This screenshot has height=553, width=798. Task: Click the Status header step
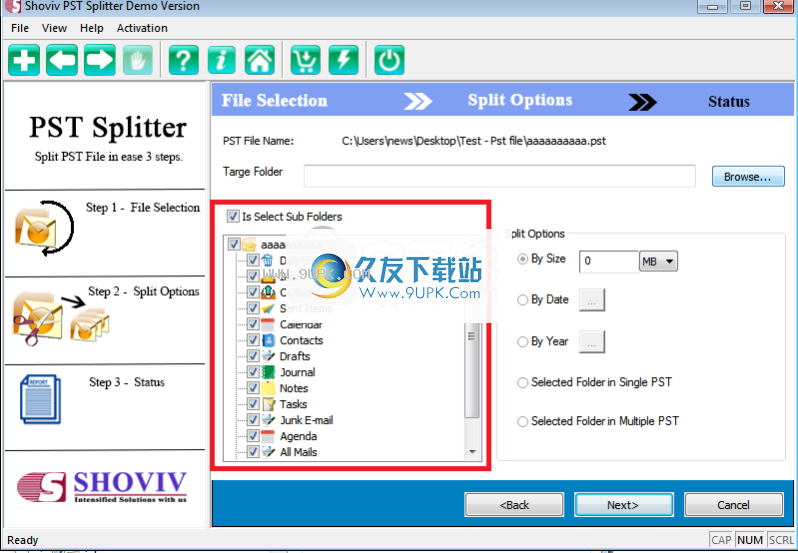click(x=729, y=102)
